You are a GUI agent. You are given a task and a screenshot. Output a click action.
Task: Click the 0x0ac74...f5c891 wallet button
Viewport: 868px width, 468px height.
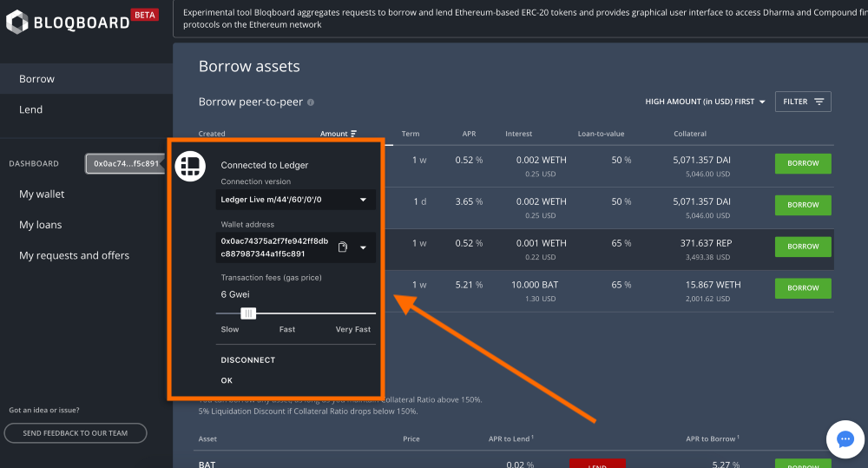[x=125, y=164]
